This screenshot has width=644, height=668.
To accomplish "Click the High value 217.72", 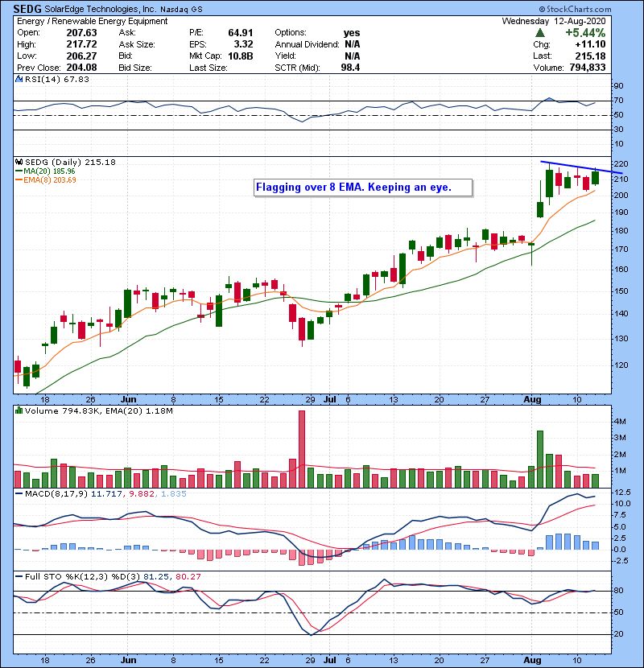I will [81, 44].
